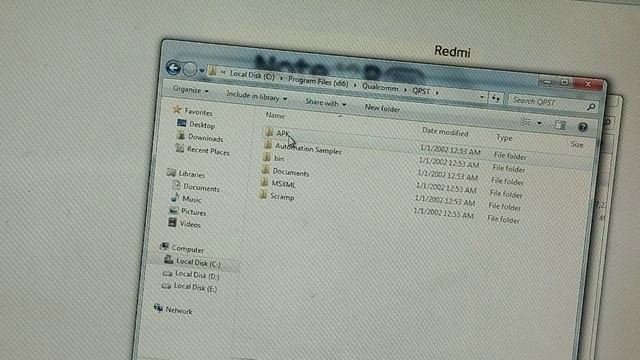The image size is (640, 360).
Task: Open Favorites in navigation pane
Action: [x=193, y=111]
